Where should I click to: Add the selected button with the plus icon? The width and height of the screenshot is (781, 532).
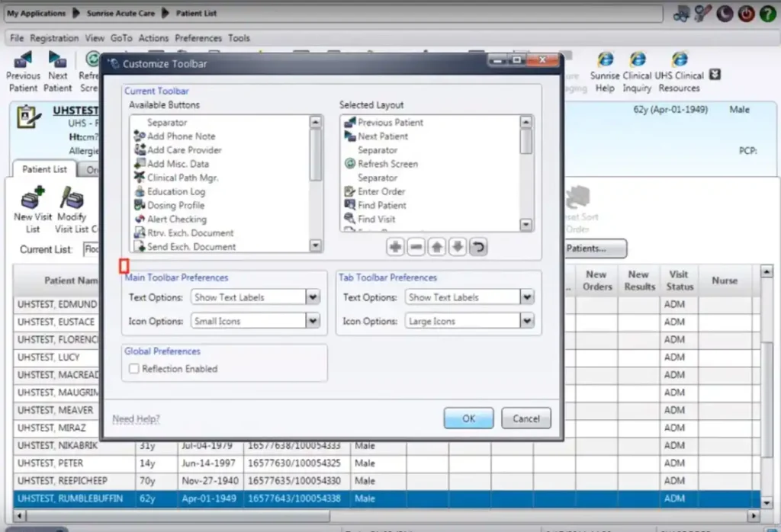pyautogui.click(x=395, y=246)
